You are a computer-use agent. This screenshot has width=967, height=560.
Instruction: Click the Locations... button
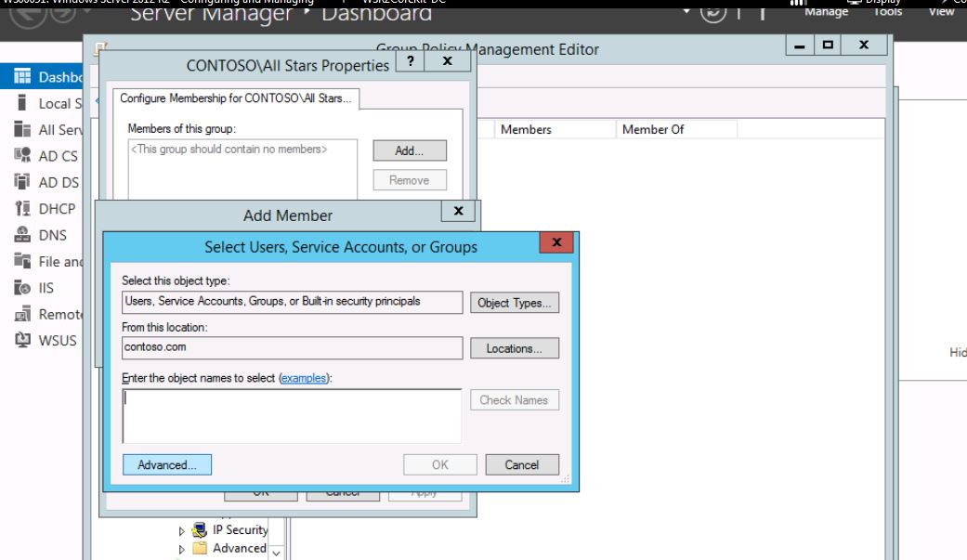[x=515, y=348]
